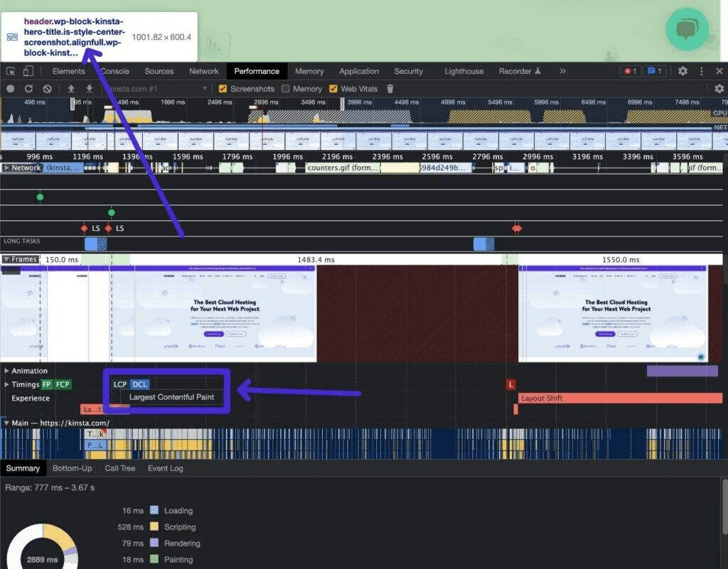Viewport: 728px width, 569px height.
Task: Select the inspect element cursor icon
Action: point(11,71)
